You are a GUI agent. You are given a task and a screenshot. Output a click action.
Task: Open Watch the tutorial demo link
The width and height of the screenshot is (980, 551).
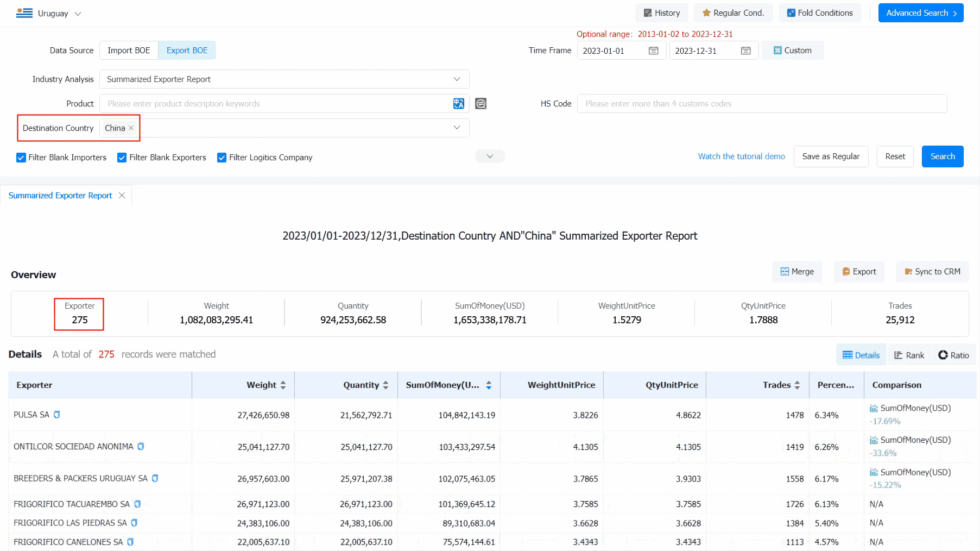pyautogui.click(x=741, y=156)
